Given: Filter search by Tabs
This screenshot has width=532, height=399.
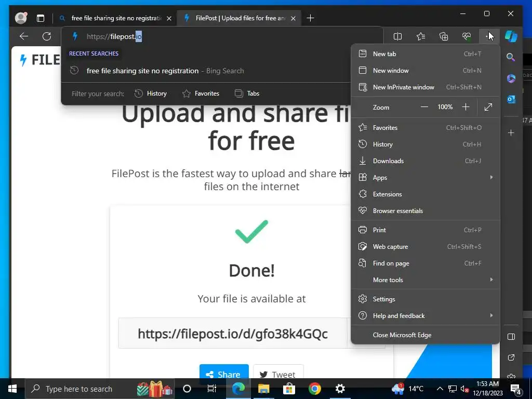Looking at the screenshot, I should pyautogui.click(x=247, y=94).
